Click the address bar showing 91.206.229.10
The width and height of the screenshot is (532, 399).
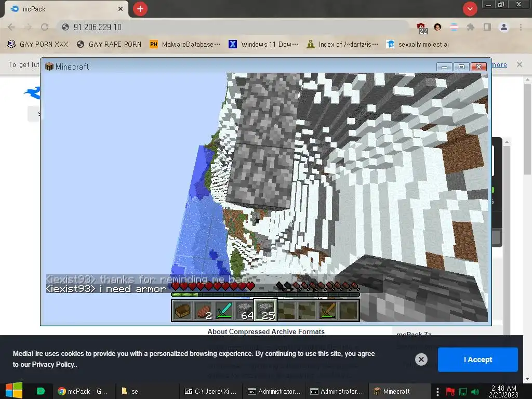(234, 27)
